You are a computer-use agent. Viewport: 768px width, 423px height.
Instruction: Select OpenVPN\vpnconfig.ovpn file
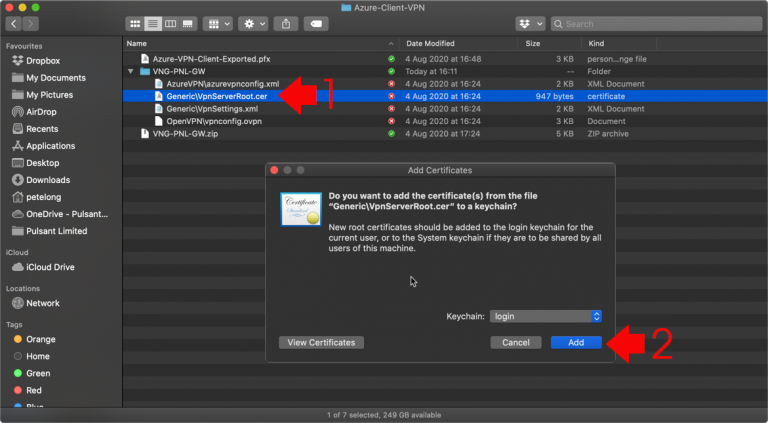click(x=214, y=121)
